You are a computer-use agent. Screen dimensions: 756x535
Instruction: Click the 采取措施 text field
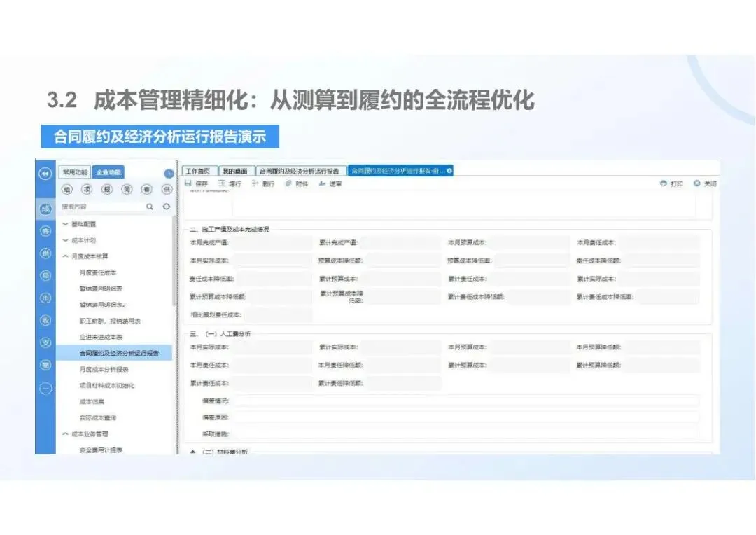pos(467,433)
